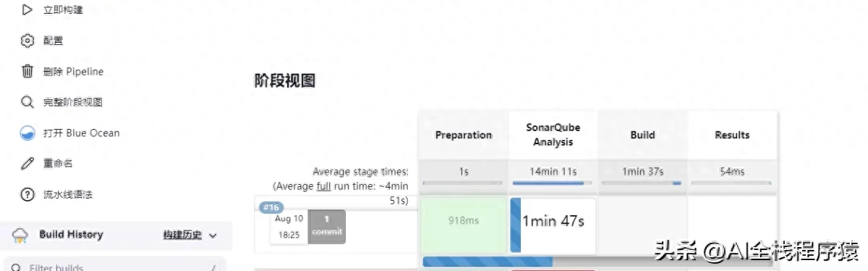
Task: Open the 配置 gear icon
Action: point(27,41)
